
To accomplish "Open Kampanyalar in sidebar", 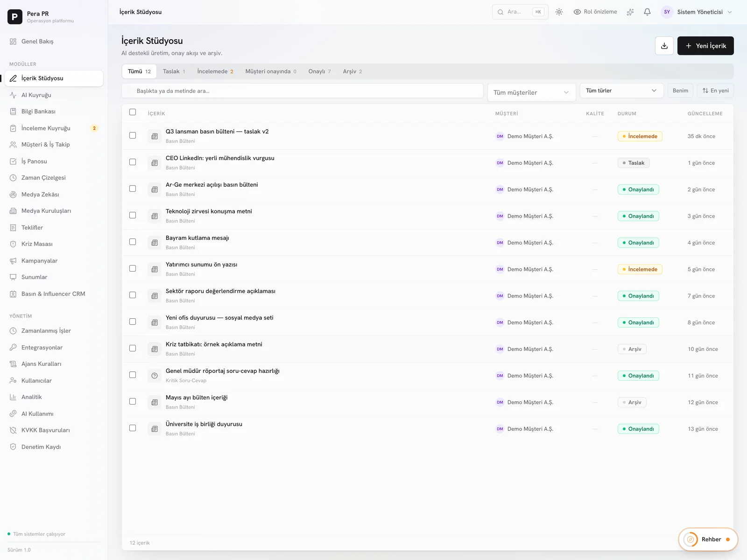I will [x=54, y=260].
